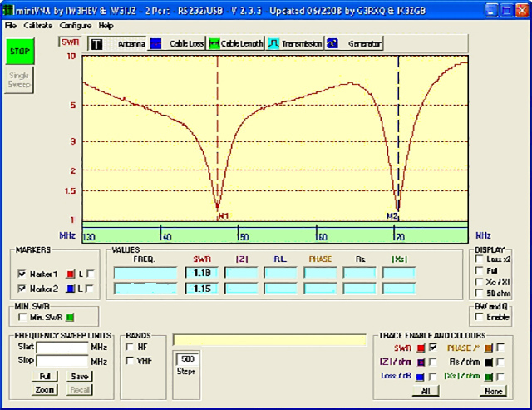
Task: Toggle the Loss / dB trace checkbox
Action: pyautogui.click(x=433, y=377)
